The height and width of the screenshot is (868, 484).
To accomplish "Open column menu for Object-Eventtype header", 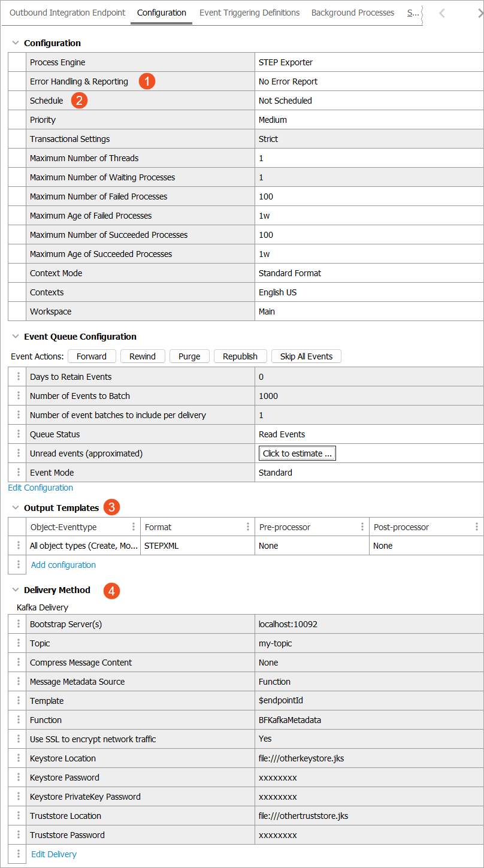I will (134, 527).
